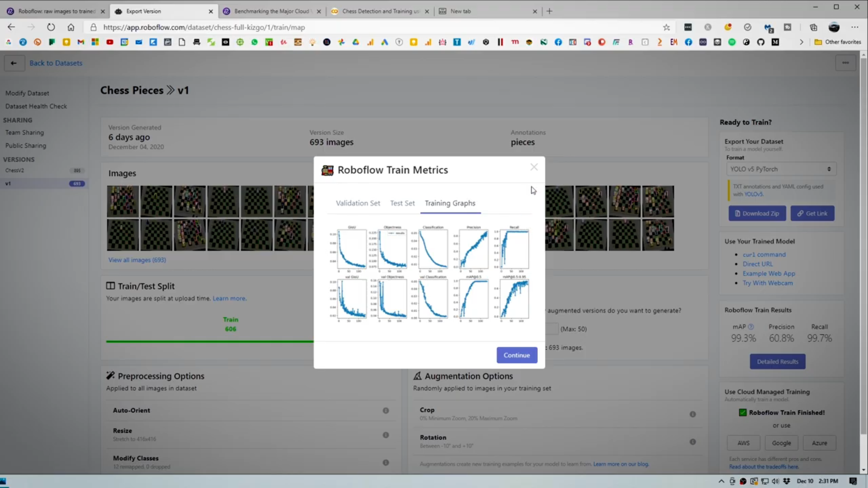Click the Gmail bookmark icon
The image size is (868, 488).
81,42
